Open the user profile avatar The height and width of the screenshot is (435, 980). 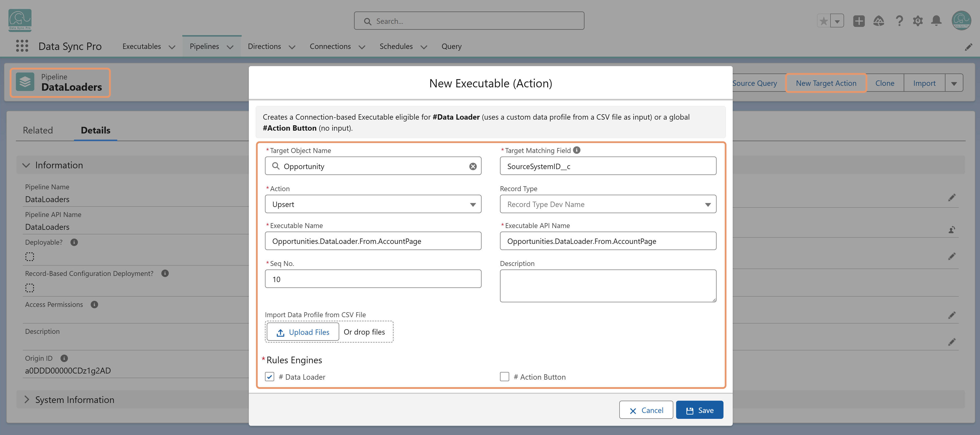coord(961,20)
